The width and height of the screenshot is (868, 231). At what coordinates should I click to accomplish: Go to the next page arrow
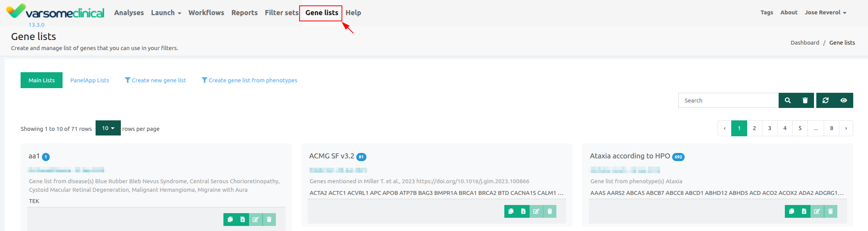click(846, 128)
